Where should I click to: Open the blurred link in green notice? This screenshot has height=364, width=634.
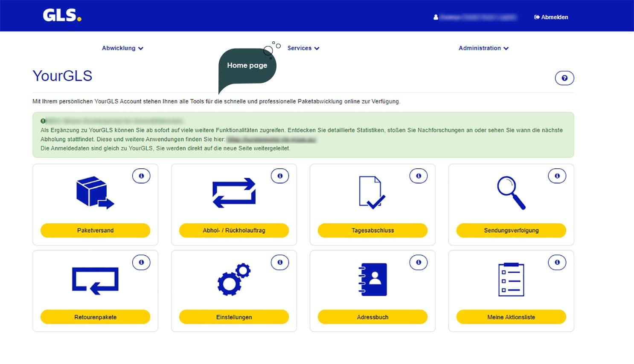(271, 139)
